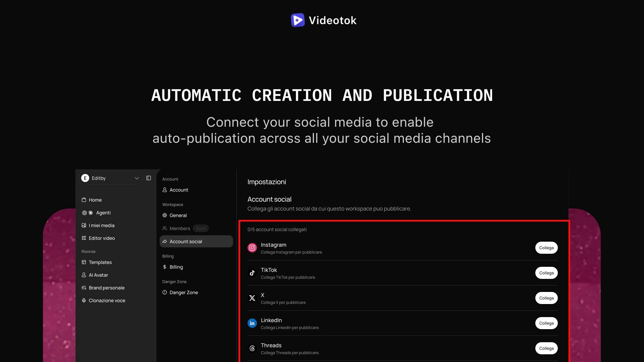This screenshot has height=362, width=644.
Task: Click the Account social share icon
Action: [165, 241]
